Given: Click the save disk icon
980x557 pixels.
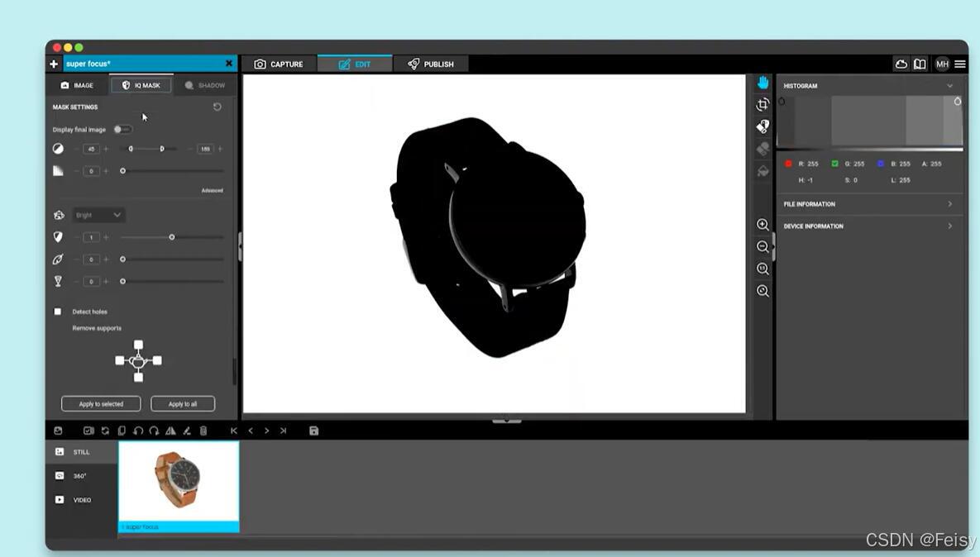Looking at the screenshot, I should pos(313,431).
